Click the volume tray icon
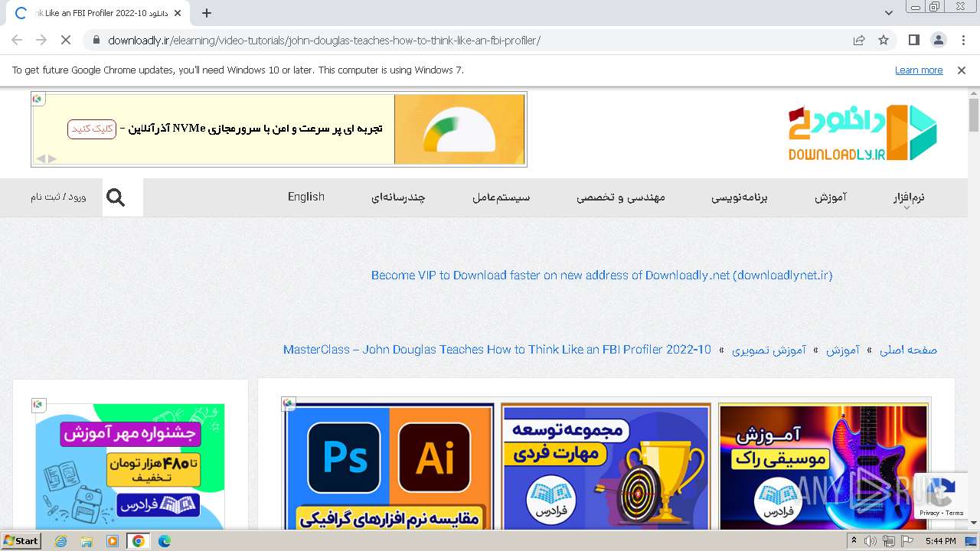 (x=871, y=541)
